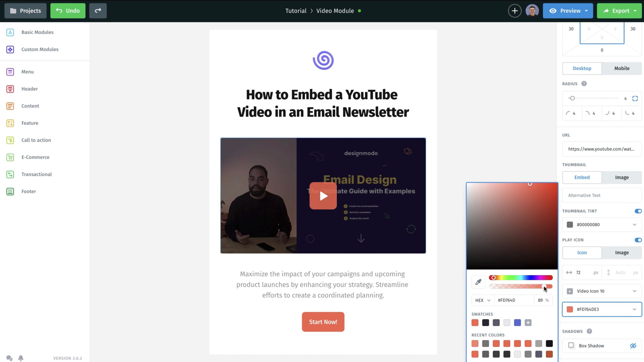Select the Icon tab under Play Icon
Viewport: 644px width, 362px height.
pos(582,252)
